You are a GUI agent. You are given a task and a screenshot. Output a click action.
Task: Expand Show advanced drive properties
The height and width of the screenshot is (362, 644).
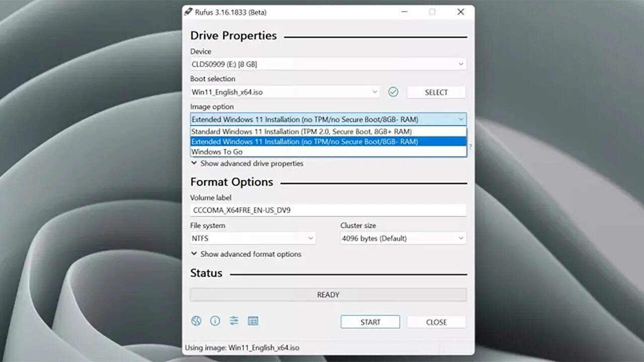click(x=247, y=163)
